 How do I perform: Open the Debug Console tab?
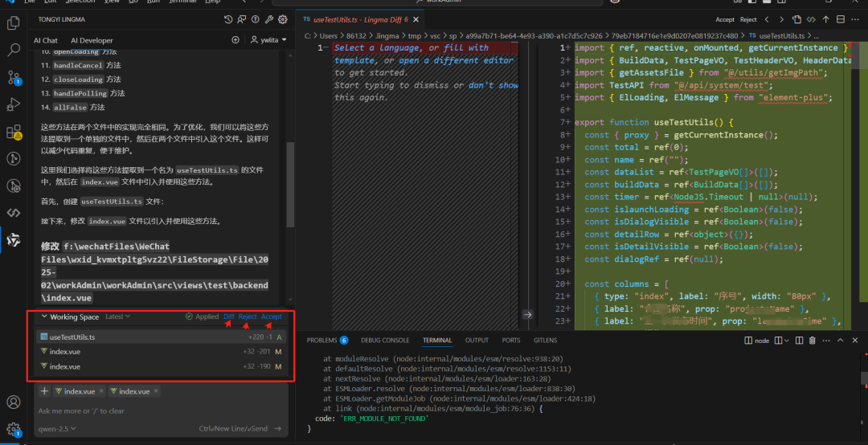pos(385,341)
